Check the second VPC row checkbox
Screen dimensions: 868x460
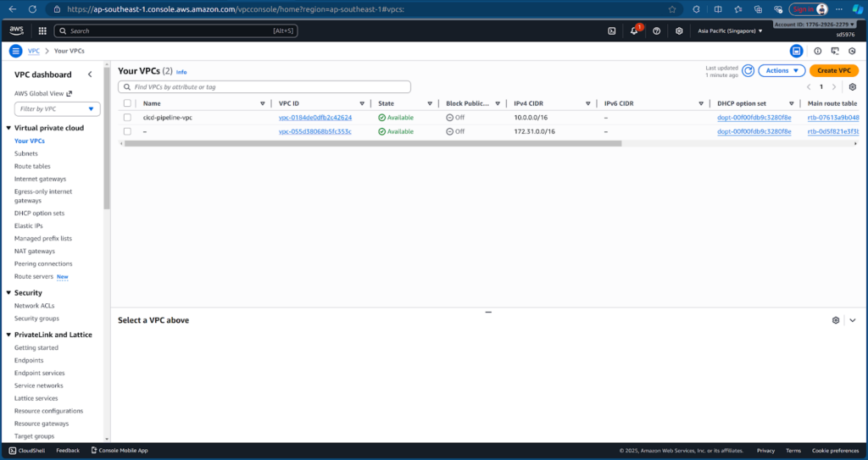click(127, 131)
